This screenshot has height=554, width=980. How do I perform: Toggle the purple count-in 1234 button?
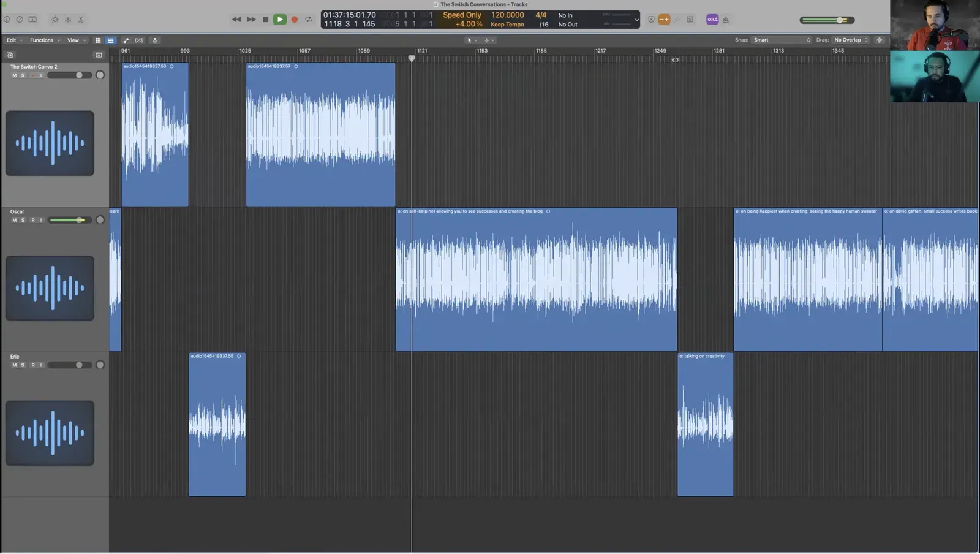tap(712, 20)
